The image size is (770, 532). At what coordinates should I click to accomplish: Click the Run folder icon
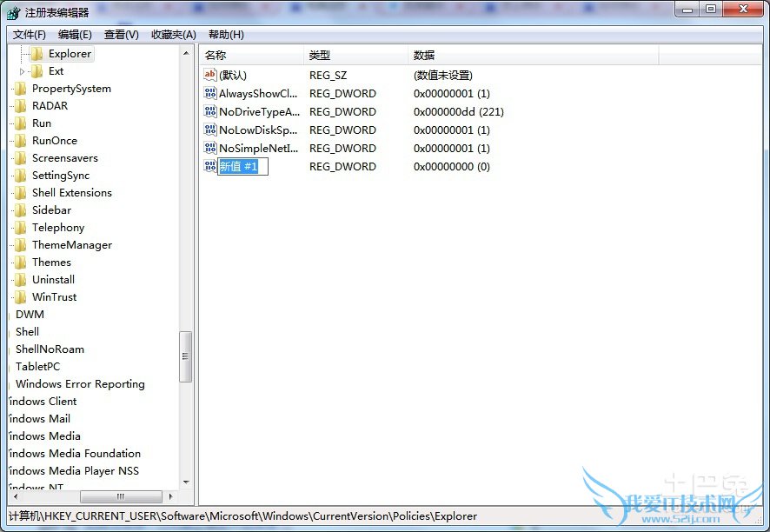(x=20, y=123)
